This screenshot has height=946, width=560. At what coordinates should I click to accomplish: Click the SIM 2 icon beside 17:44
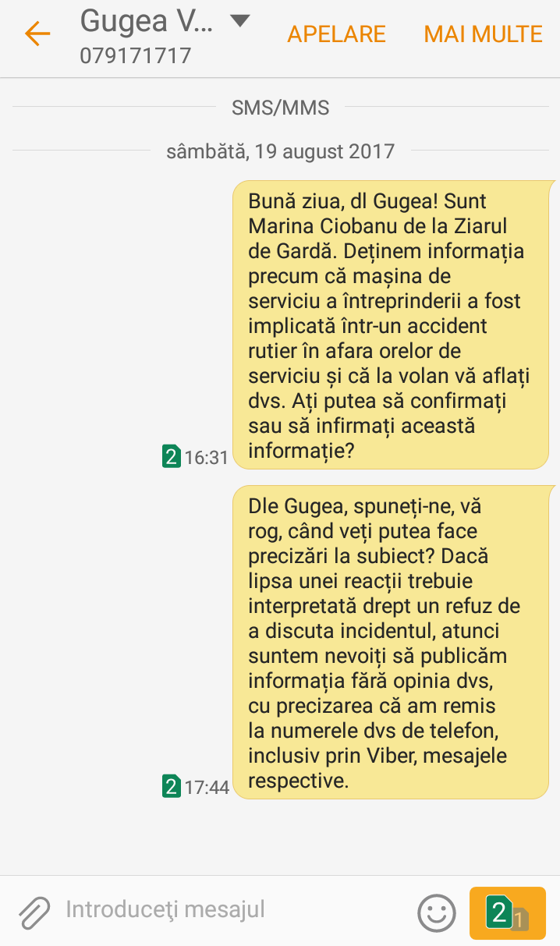171,785
